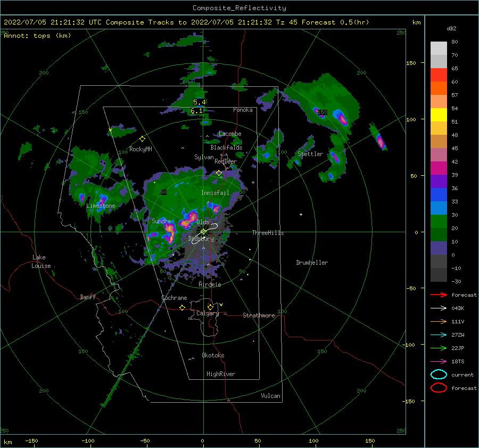Viewport: 479px width, 448px height.
Task: Click the Limestone label
Action: click(101, 206)
